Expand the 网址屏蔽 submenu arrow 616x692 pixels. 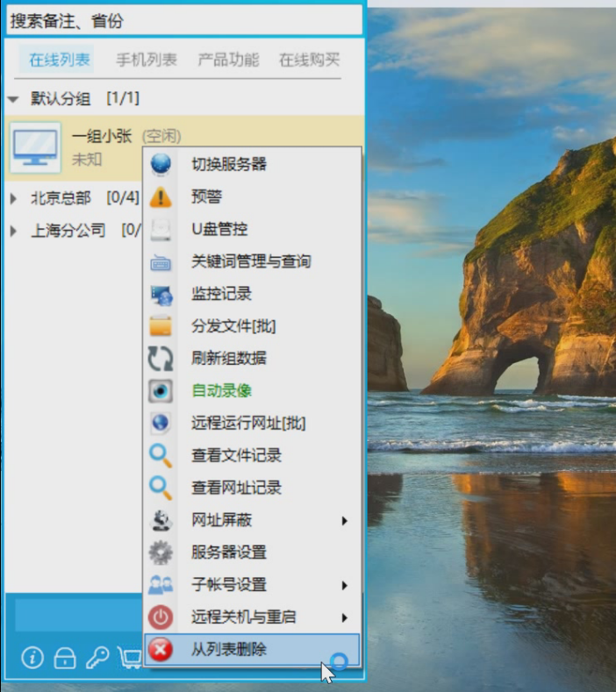345,521
